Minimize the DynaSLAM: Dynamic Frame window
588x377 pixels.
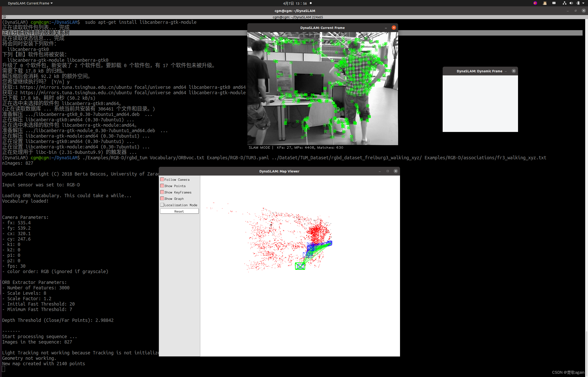coord(506,71)
